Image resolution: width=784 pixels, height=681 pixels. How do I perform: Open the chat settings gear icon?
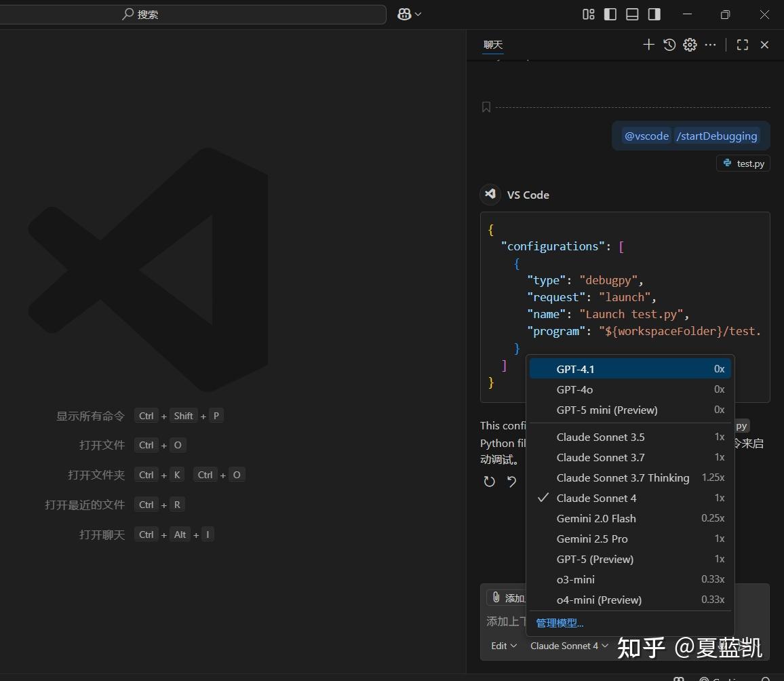tap(690, 45)
